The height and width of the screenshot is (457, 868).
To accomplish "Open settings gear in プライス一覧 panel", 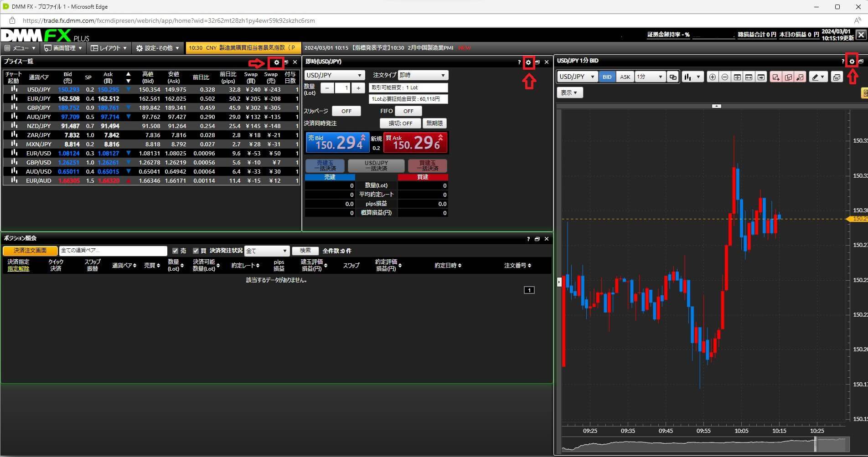I will tap(276, 62).
